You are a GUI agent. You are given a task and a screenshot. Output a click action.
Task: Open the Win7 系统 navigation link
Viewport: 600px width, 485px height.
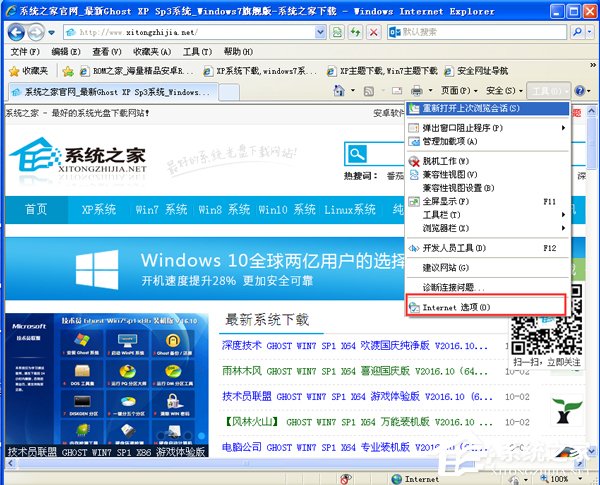(161, 210)
